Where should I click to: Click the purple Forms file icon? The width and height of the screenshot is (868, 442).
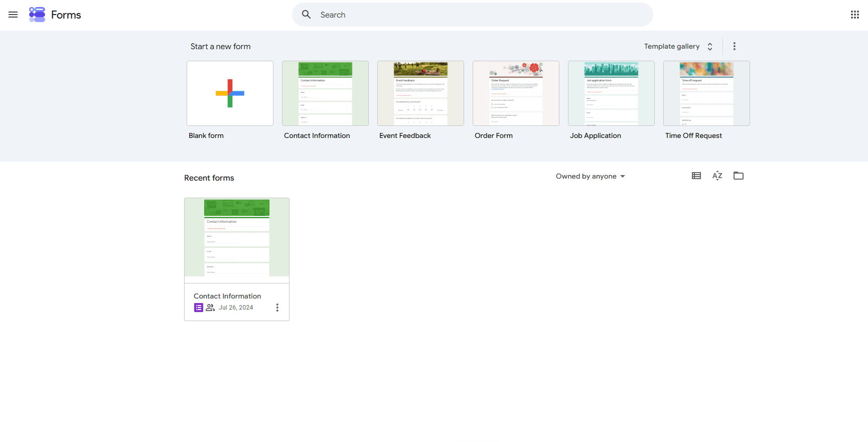(199, 308)
